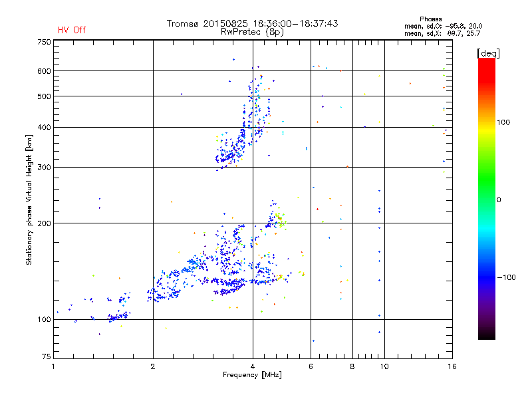Click the red HV Off label
This screenshot has height=399, width=532.
pos(71,30)
